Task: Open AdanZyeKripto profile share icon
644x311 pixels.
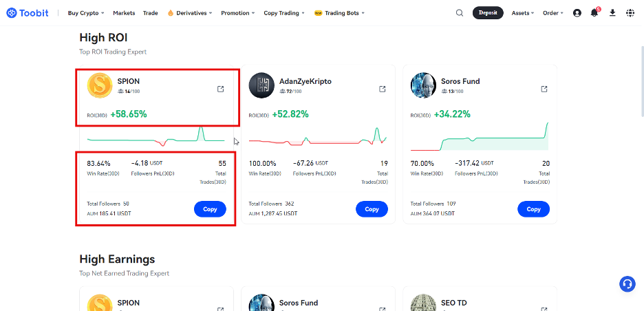Action: 383,89
